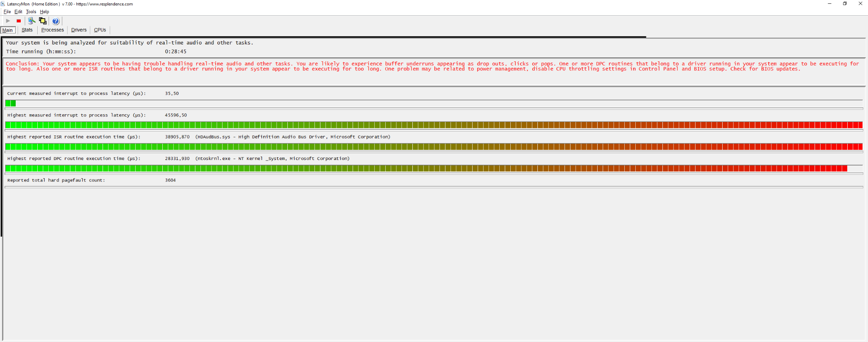This screenshot has width=868, height=342.
Task: Click 'Highest measured interrupt to process latency' label
Action: [x=76, y=115]
